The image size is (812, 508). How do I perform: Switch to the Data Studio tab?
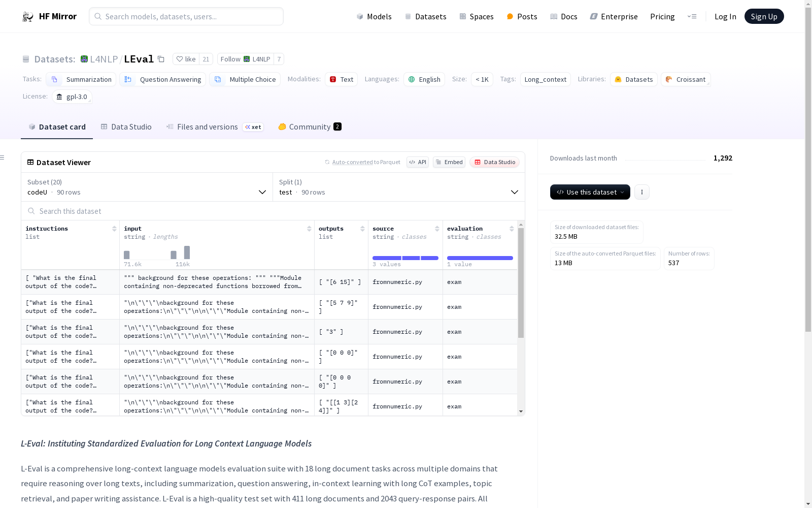coord(126,127)
